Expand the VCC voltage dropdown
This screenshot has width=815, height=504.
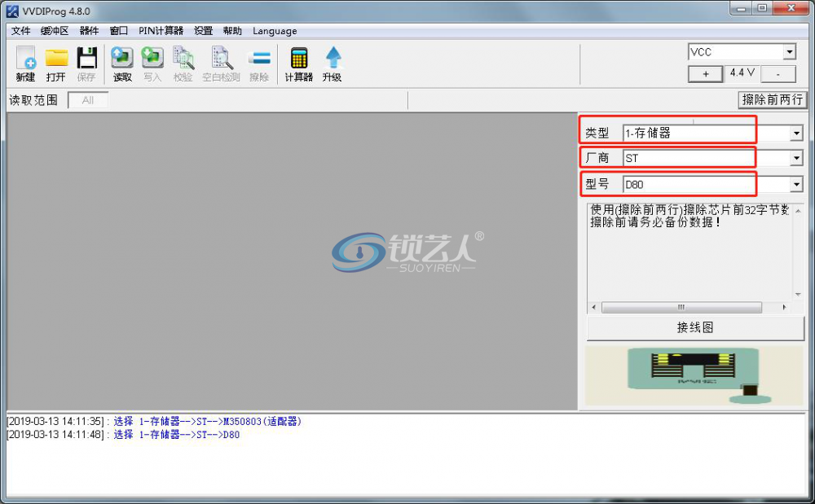pos(790,52)
